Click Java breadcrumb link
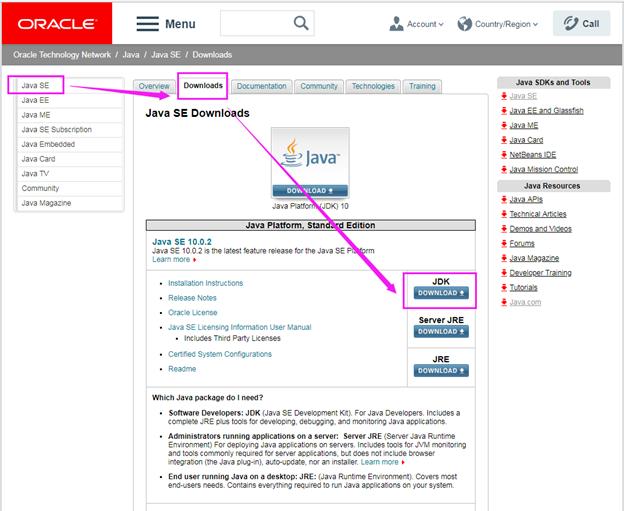This screenshot has height=511, width=624. pyautogui.click(x=131, y=55)
